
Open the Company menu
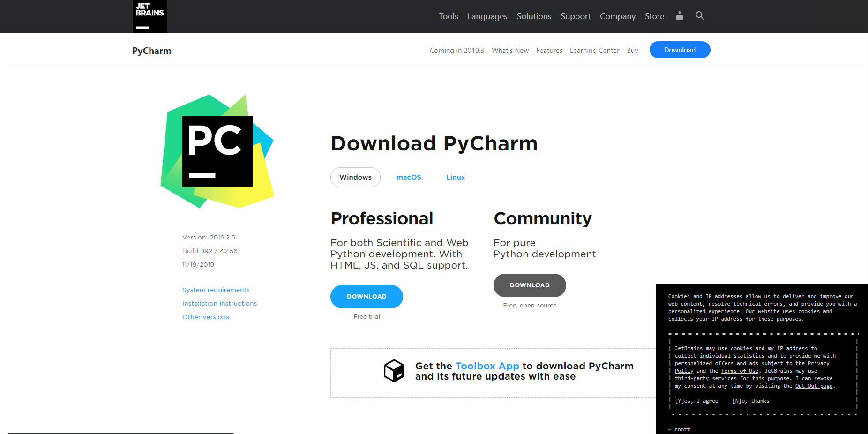pyautogui.click(x=618, y=16)
